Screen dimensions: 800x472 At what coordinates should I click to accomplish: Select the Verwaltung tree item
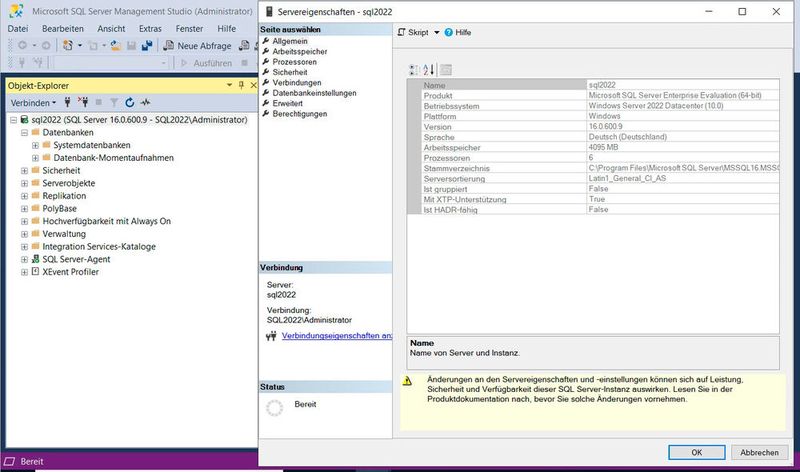pos(64,234)
